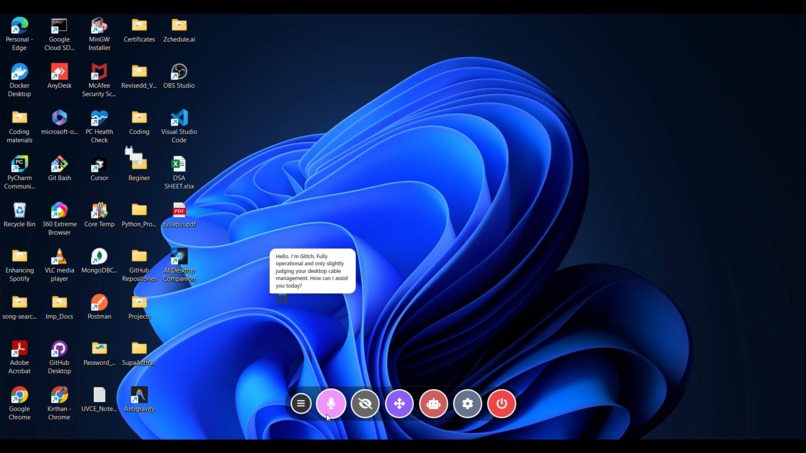Select the Kirthan - Chrome shortcut
This screenshot has height=453, width=806.
tap(59, 404)
